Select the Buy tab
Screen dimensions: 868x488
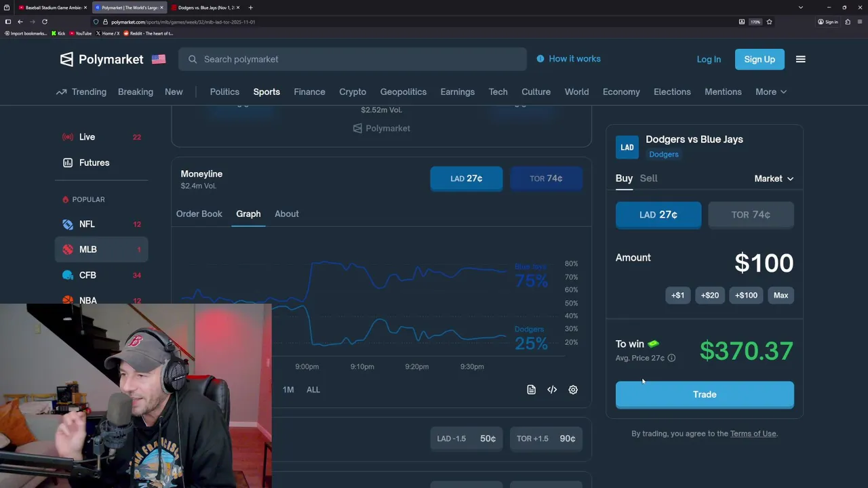[624, 178]
